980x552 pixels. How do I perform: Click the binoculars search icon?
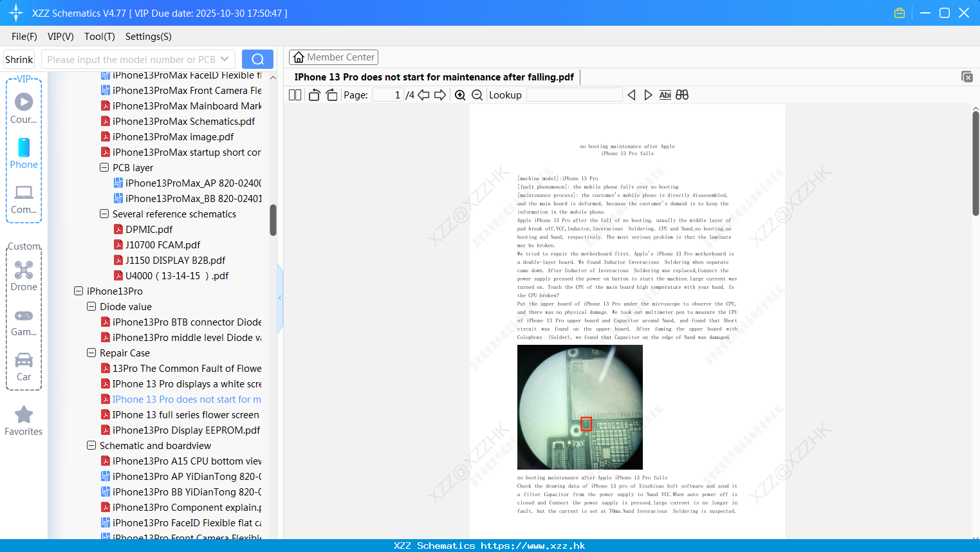pos(682,95)
